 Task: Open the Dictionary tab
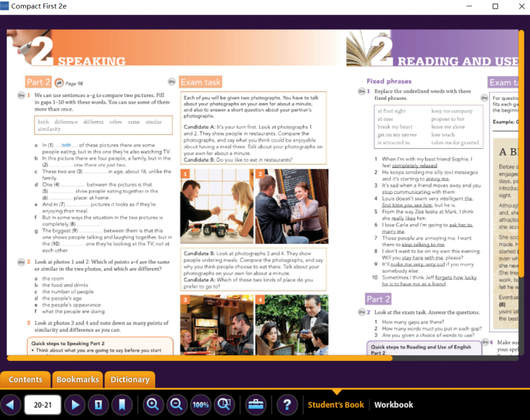(130, 380)
